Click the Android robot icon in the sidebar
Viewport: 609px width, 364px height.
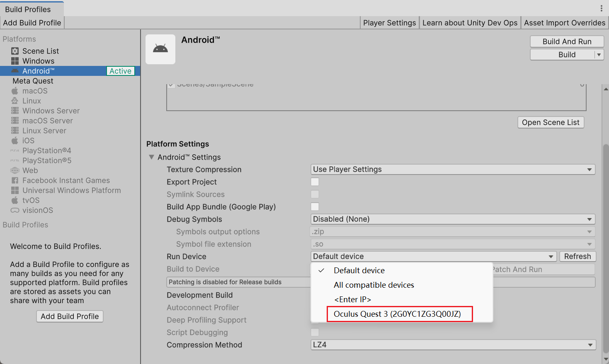15,71
